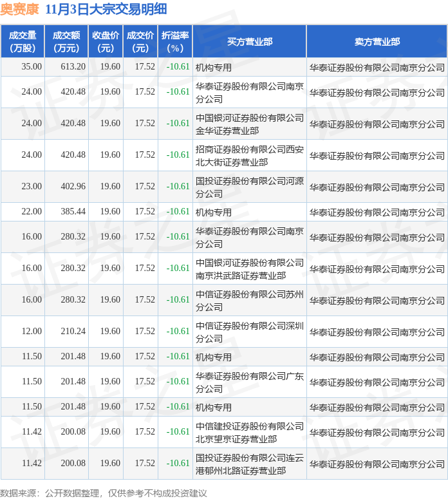Click the 收盘价(元) column header
Image resolution: width=448 pixels, height=499 pixels.
pos(106,41)
